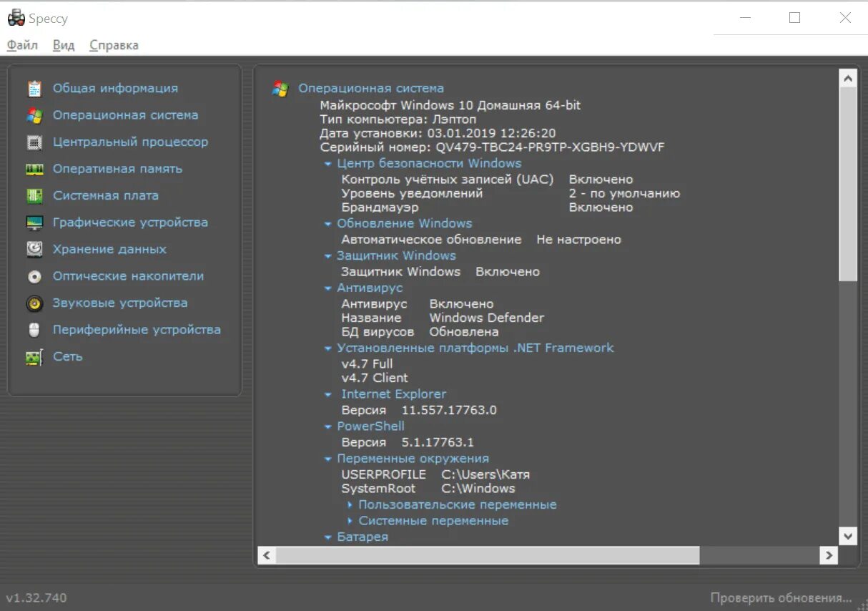The image size is (868, 611).
Task: Click the Windows flag icon beside Операционная система in sidebar
Action: 34,115
